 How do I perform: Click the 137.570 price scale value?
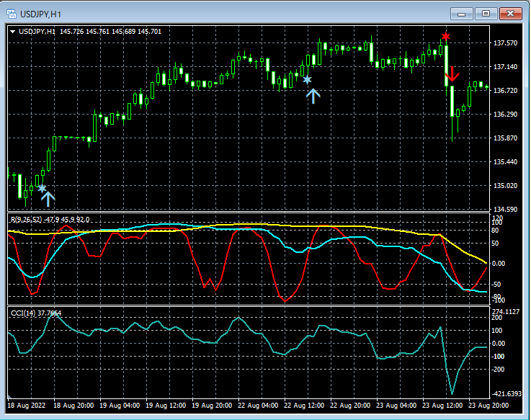(x=505, y=43)
